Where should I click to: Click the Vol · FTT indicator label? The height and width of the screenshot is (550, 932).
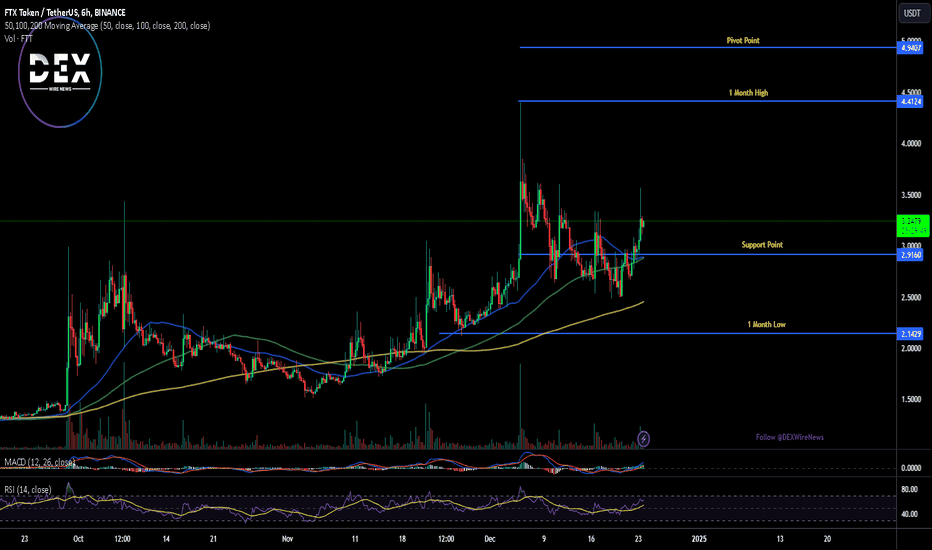tap(18, 39)
